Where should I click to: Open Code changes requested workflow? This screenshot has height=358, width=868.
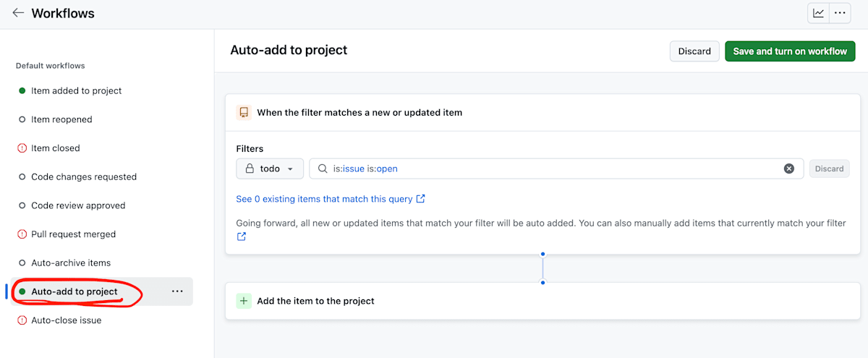(x=83, y=176)
